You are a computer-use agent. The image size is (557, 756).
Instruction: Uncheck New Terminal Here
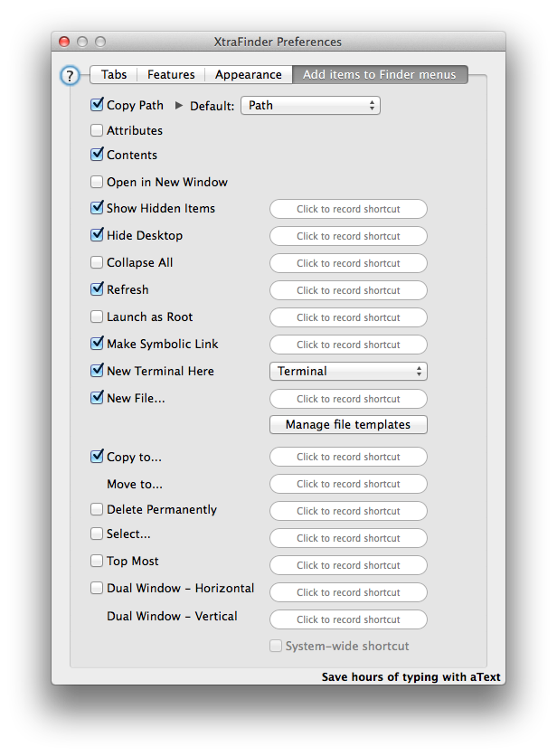coord(97,370)
